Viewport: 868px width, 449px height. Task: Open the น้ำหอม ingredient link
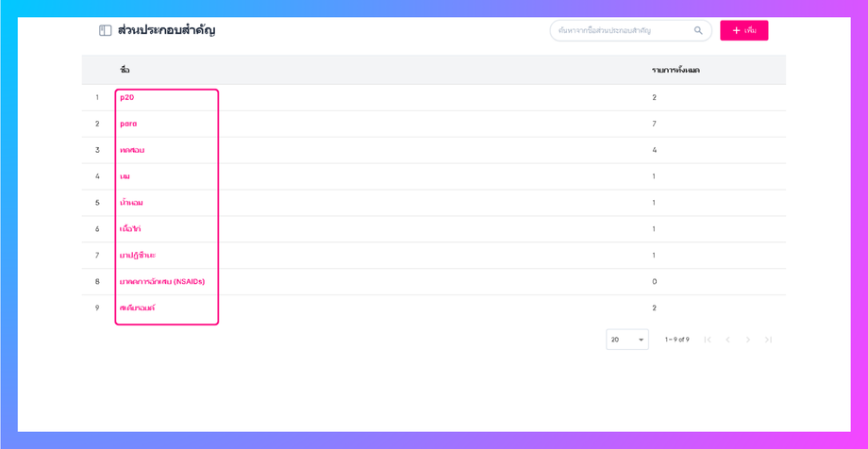pyautogui.click(x=132, y=203)
